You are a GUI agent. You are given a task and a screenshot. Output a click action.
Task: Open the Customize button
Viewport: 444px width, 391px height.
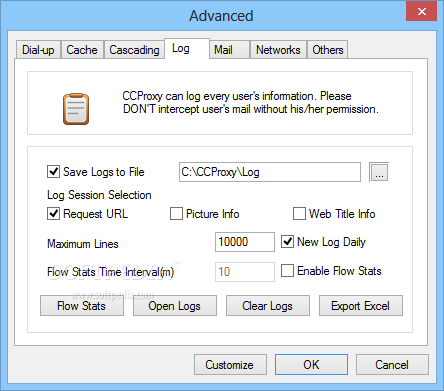point(230,365)
